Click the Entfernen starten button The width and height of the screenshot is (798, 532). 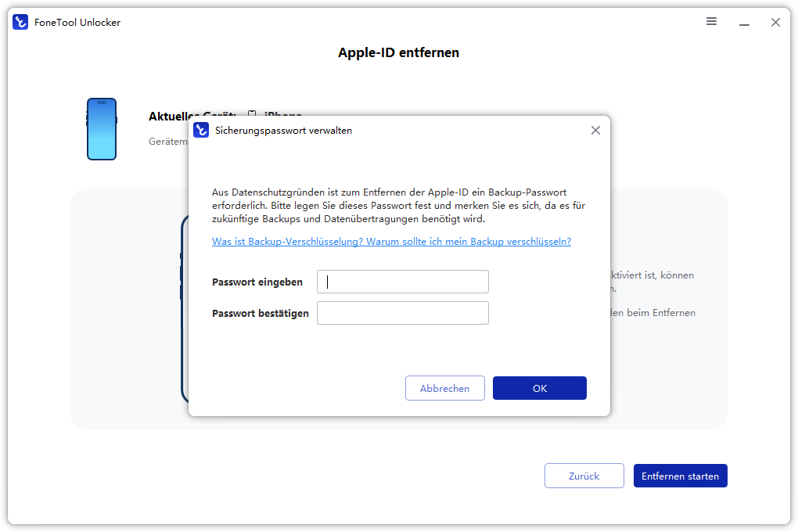(x=681, y=476)
